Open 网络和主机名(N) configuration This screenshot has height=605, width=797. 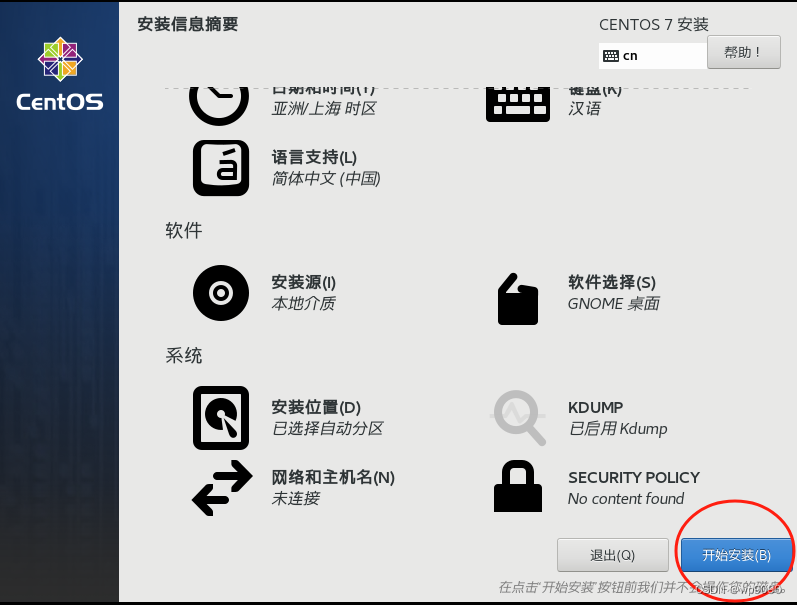(333, 477)
